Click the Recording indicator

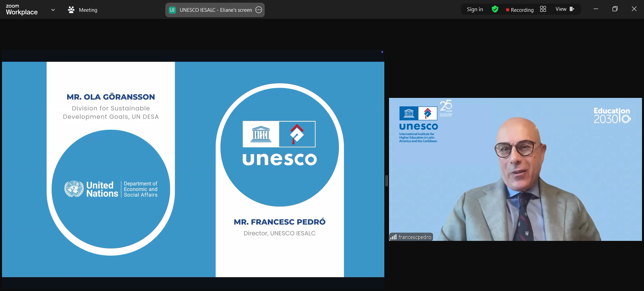520,10
